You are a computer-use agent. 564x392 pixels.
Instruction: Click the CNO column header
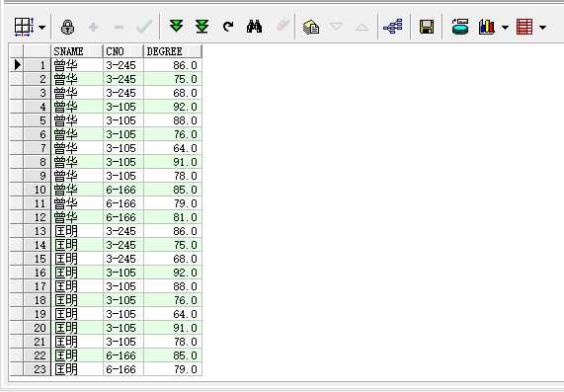[123, 51]
